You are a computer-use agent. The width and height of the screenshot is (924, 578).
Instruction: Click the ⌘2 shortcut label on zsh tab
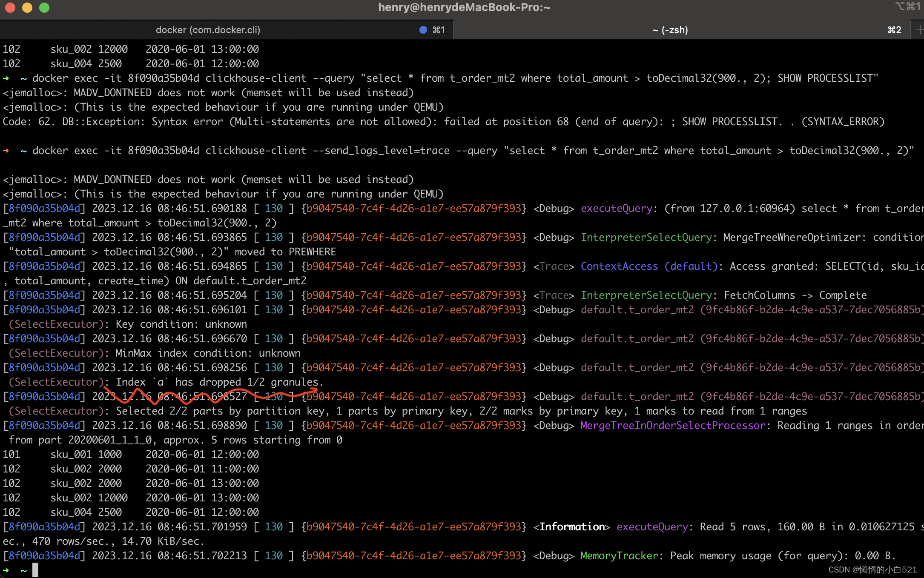[894, 30]
